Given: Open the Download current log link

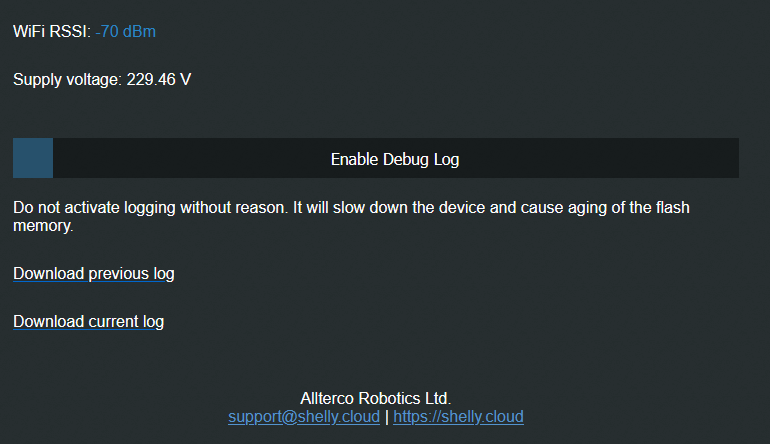Looking at the screenshot, I should coord(88,321).
